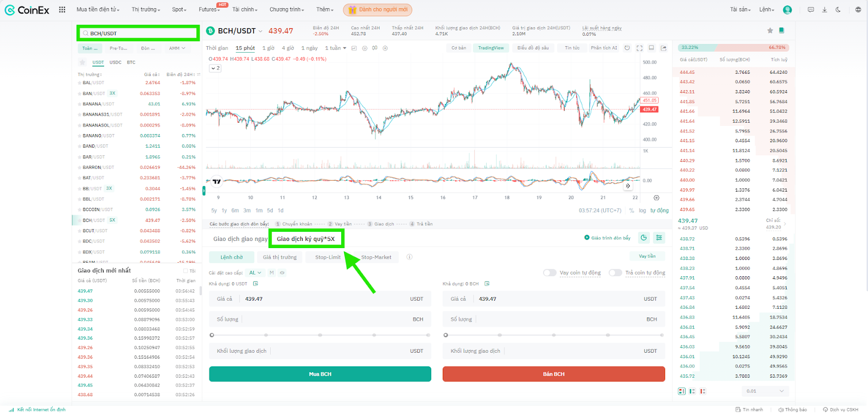Open the AMM category dropdown
Screen dimensions: 868x413
click(x=177, y=48)
